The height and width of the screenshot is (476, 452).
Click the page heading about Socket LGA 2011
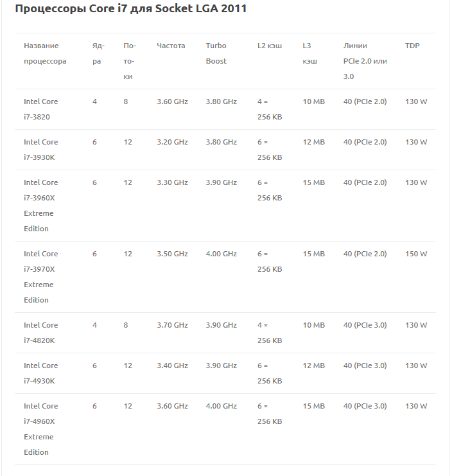(x=130, y=9)
